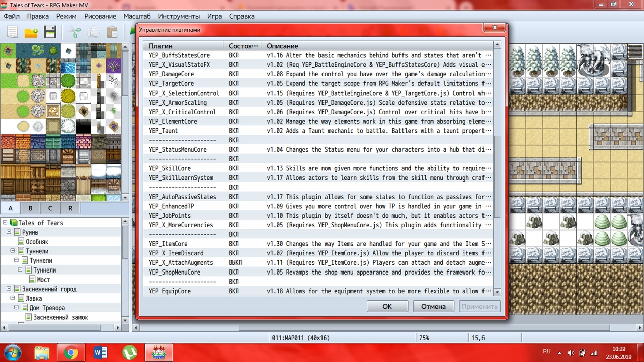
Task: Open Microsoft Word from the taskbar
Action: (100, 353)
